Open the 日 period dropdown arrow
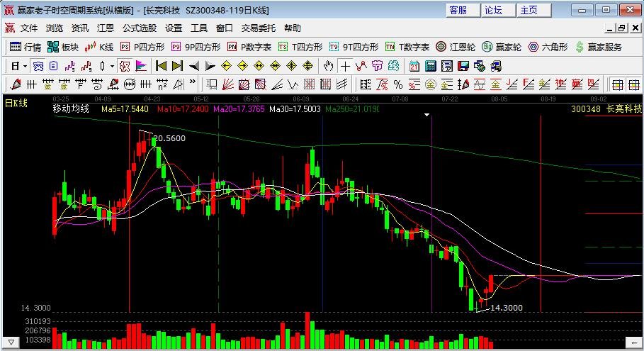 point(25,66)
